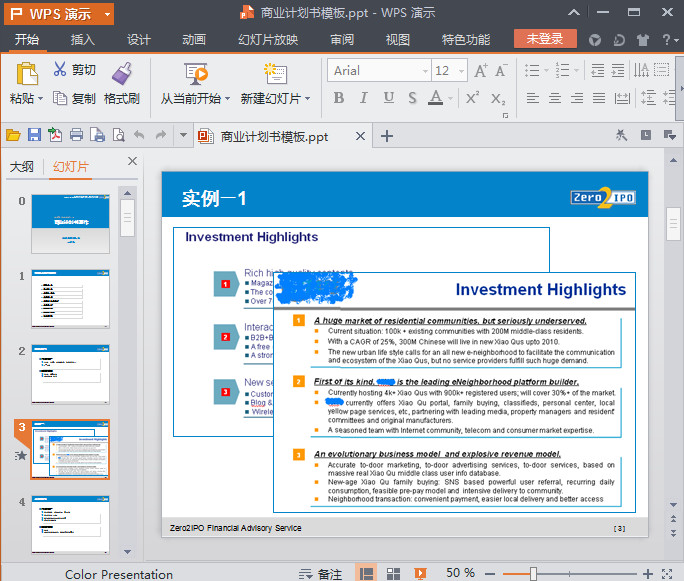Open the New Slide dropdown arrow
Viewport: 684px width, 581px height.
coord(308,99)
